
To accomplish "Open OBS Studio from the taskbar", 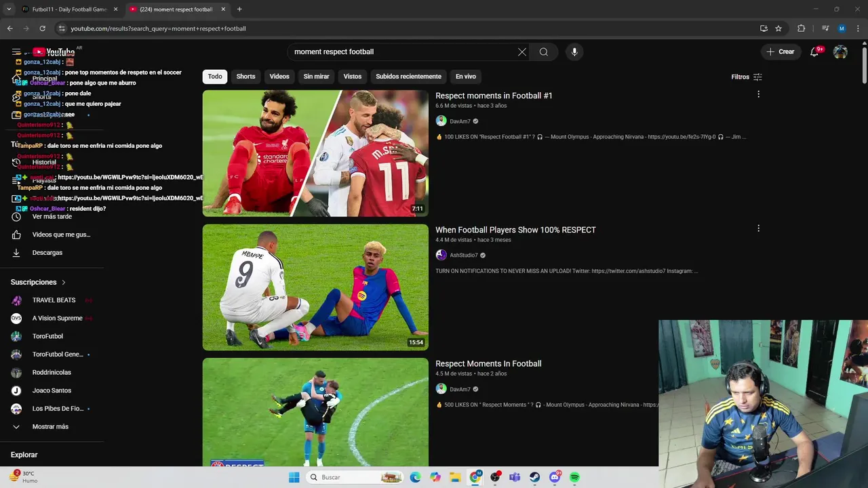I will click(x=495, y=477).
